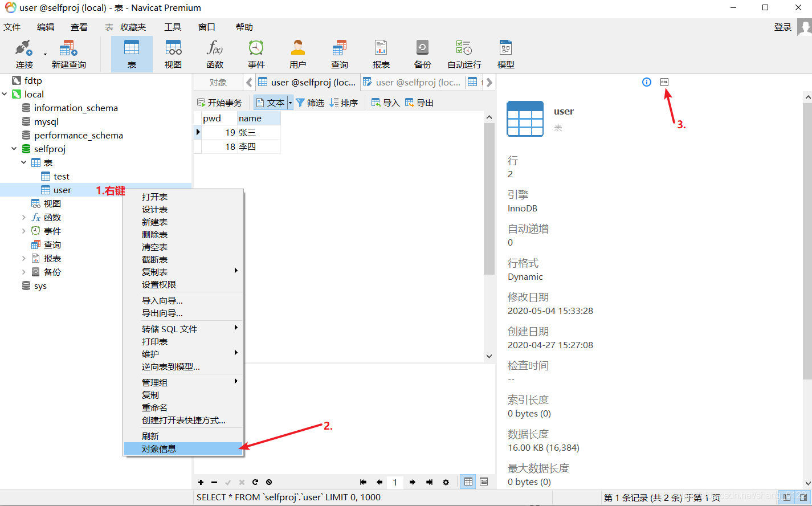Screen dimensions: 812x506
Task: Open the 用户 users toolbar icon
Action: click(x=298, y=54)
